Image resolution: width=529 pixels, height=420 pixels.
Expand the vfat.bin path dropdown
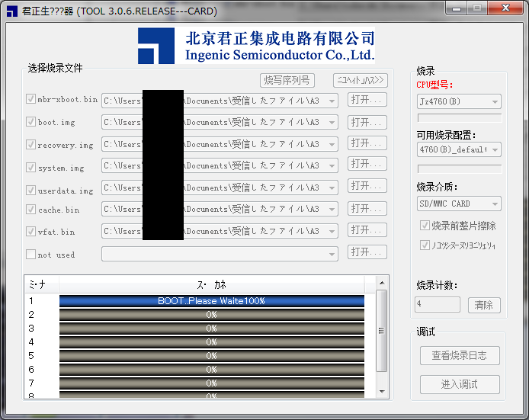tap(332, 231)
